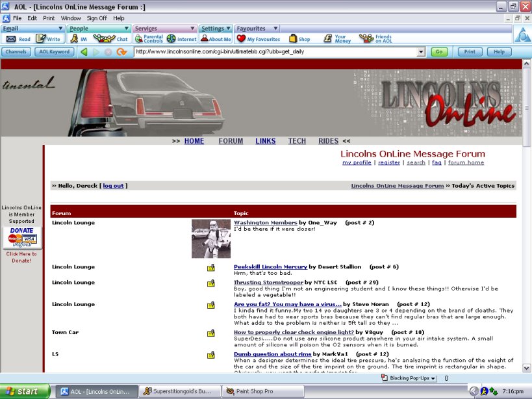The height and width of the screenshot is (399, 532).
Task: Click the Help button beside Print
Action: 499,52
